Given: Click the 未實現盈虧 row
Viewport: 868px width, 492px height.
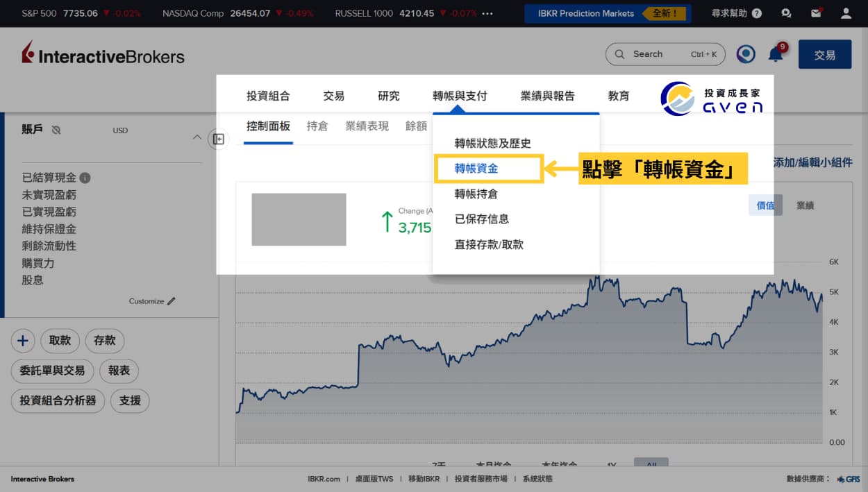Looking at the screenshot, I should coord(49,195).
